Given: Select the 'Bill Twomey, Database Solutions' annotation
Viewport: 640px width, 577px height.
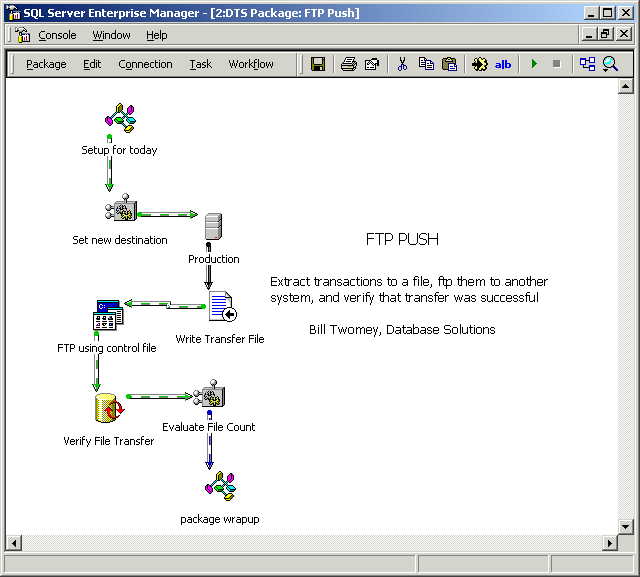Looking at the screenshot, I should click(x=402, y=329).
